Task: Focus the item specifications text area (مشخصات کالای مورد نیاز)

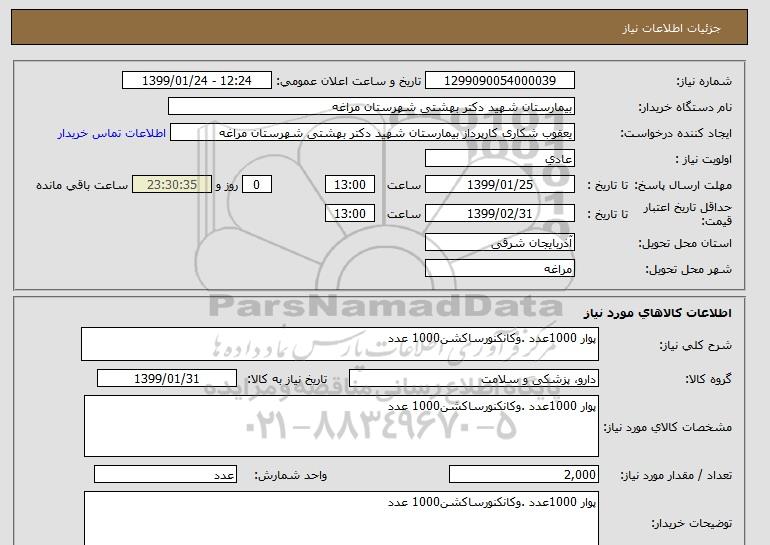Action: point(340,426)
